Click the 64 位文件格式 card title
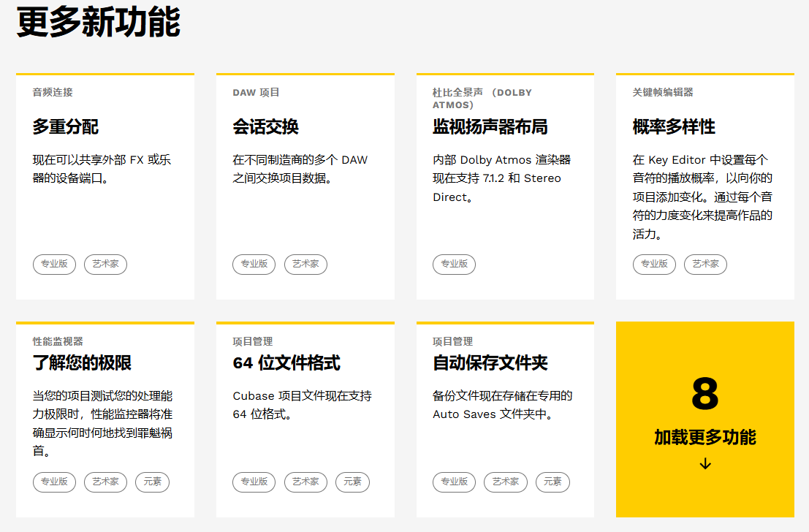The width and height of the screenshot is (809, 532). (x=286, y=363)
